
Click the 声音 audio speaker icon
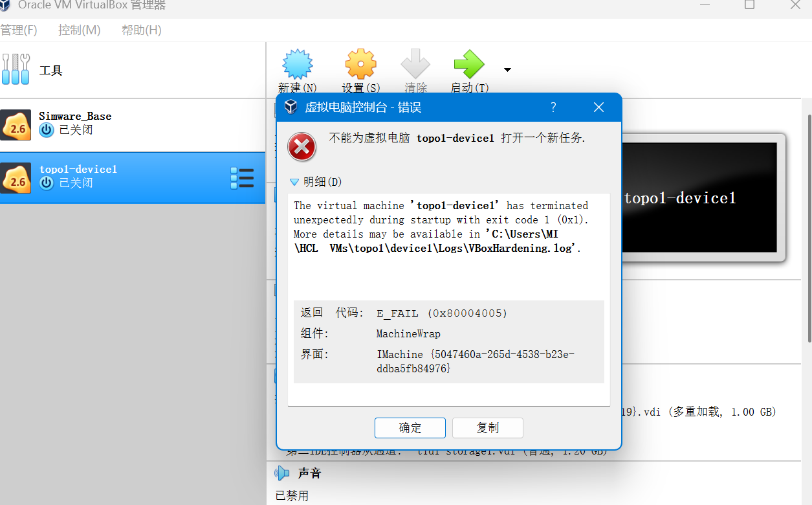coord(282,473)
